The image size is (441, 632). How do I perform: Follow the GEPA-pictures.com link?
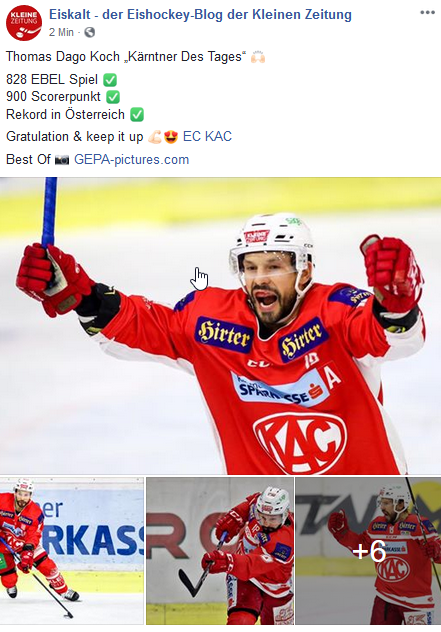click(x=131, y=159)
